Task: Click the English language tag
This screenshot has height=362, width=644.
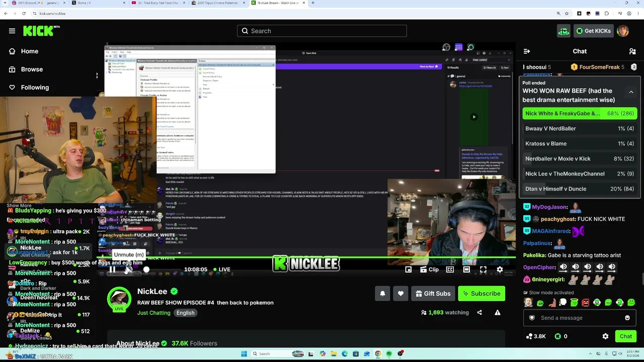Action: coord(185,313)
